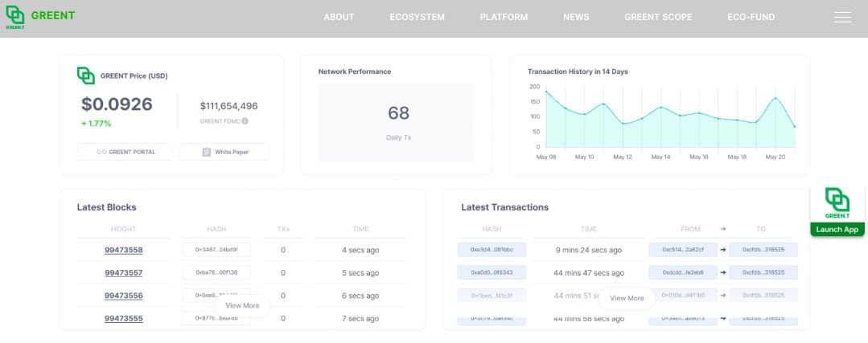The height and width of the screenshot is (343, 868).
Task: Click the $0.0926 price value
Action: click(117, 104)
